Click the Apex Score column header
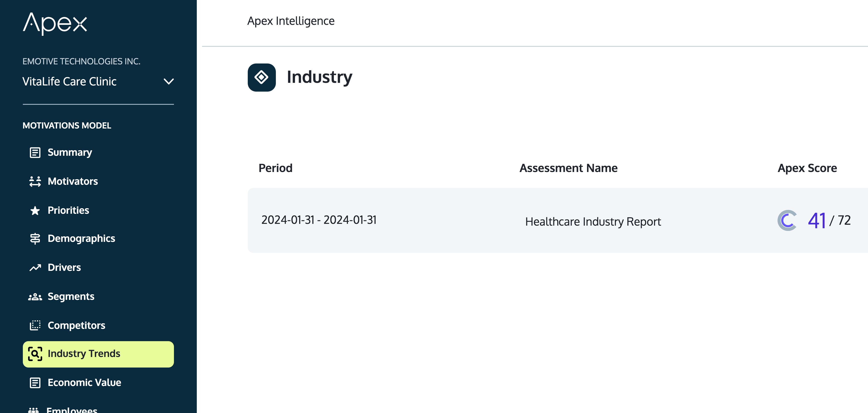868x413 pixels. [x=807, y=168]
